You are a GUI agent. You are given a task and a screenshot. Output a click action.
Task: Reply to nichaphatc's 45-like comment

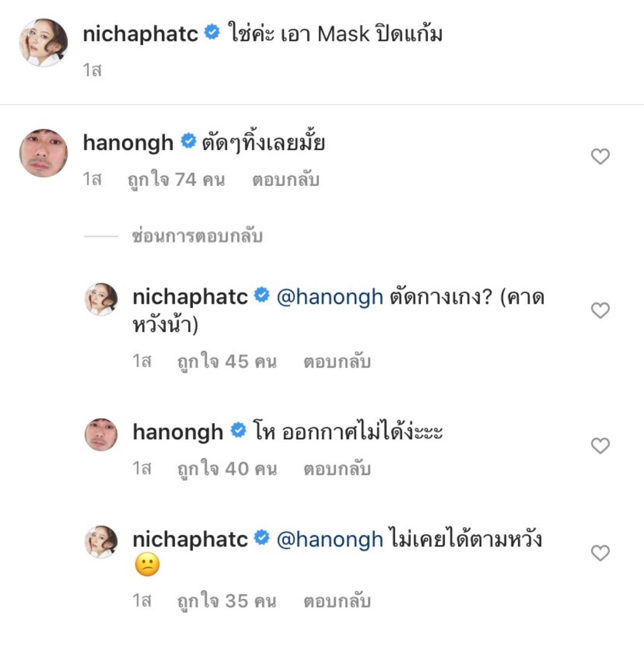coord(337,362)
